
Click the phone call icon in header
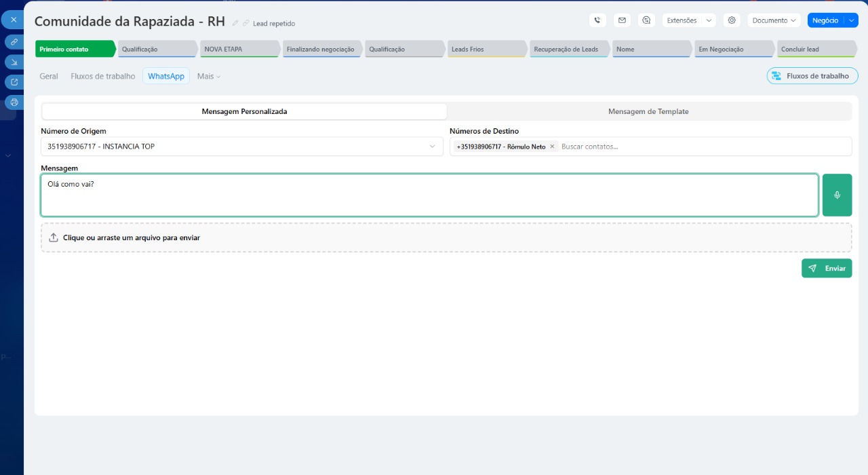coord(597,20)
